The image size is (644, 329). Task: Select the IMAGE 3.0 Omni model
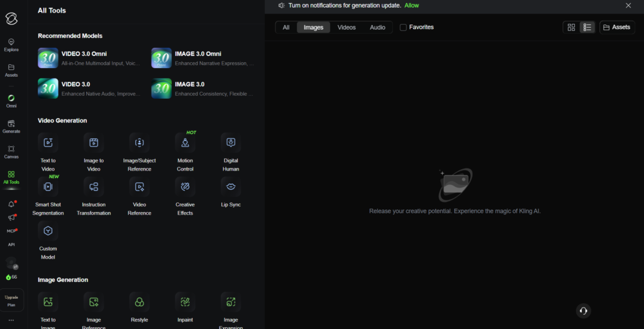click(204, 58)
